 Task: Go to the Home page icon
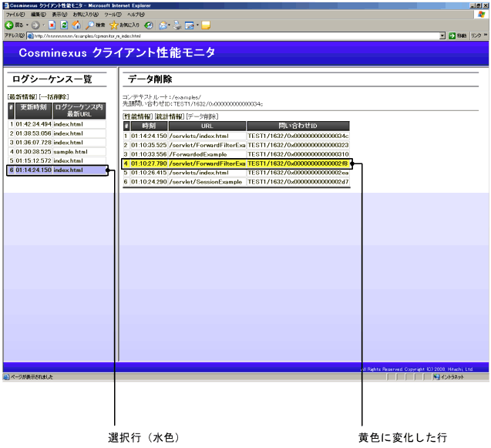pyautogui.click(x=76, y=25)
